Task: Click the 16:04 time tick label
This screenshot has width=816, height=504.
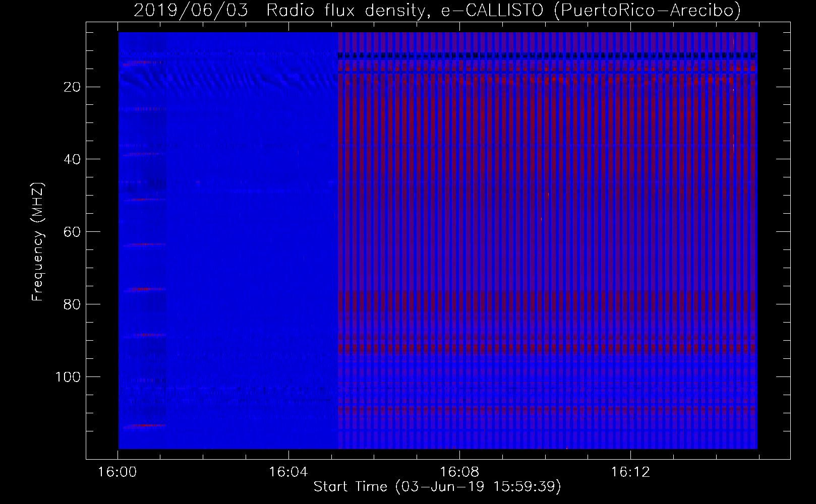Action: point(288,472)
